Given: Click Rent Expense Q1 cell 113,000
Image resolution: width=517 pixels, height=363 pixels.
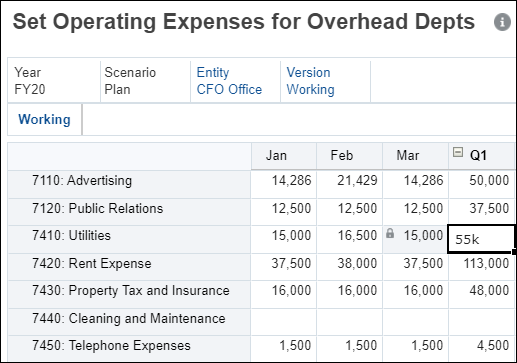Looking at the screenshot, I should tap(482, 267).
